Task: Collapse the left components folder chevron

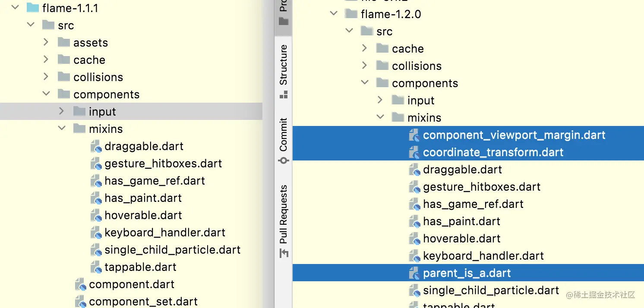Action: (46, 94)
